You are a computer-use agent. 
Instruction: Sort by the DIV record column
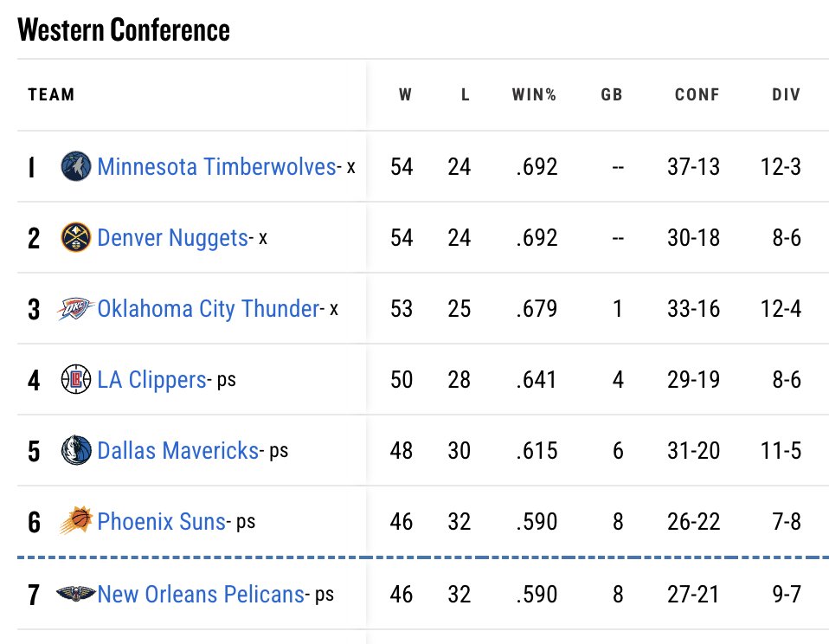(787, 95)
